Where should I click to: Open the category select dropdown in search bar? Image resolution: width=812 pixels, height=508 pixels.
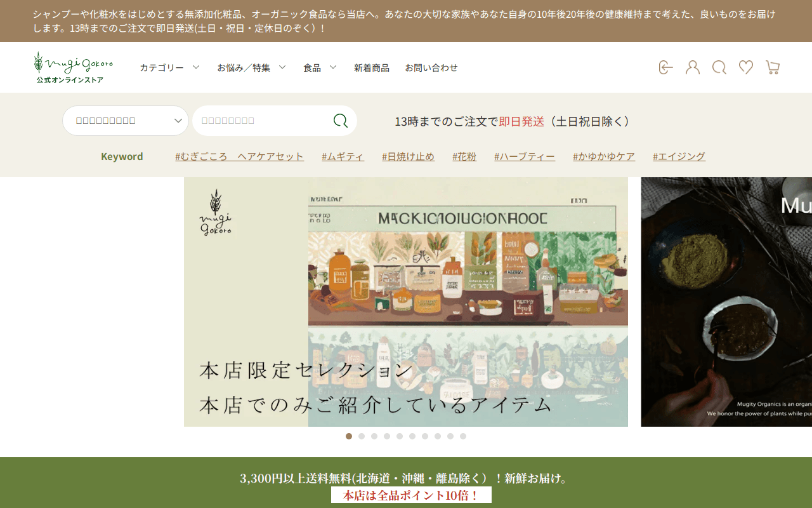click(x=126, y=121)
